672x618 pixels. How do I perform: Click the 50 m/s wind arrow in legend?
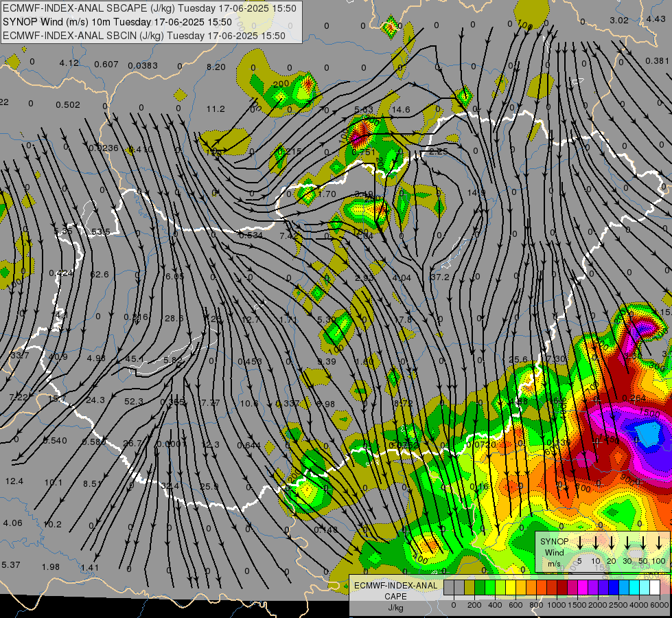pyautogui.click(x=643, y=543)
